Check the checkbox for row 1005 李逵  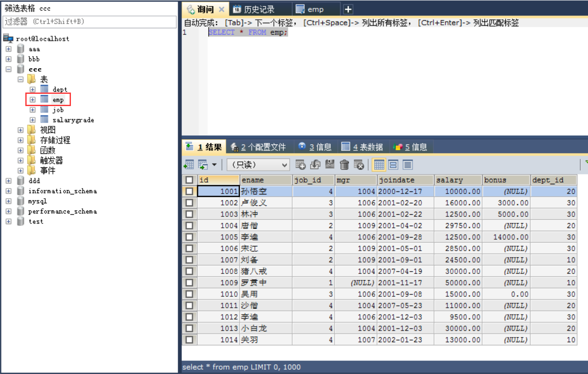189,237
